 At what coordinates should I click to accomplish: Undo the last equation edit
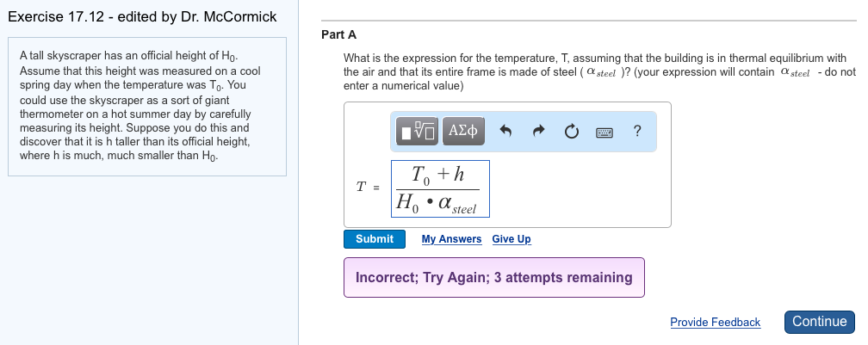(x=506, y=131)
